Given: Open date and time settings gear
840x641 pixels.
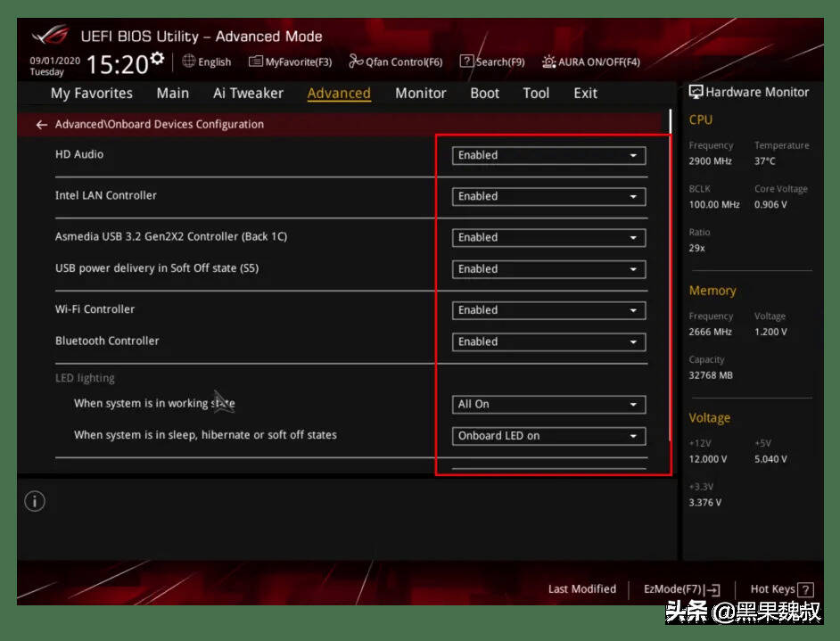Looking at the screenshot, I should (157, 58).
